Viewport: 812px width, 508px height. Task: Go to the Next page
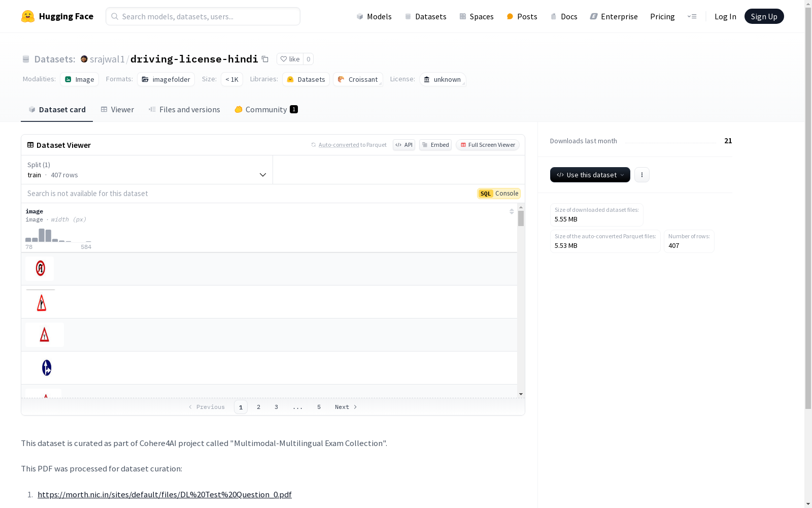pyautogui.click(x=346, y=407)
